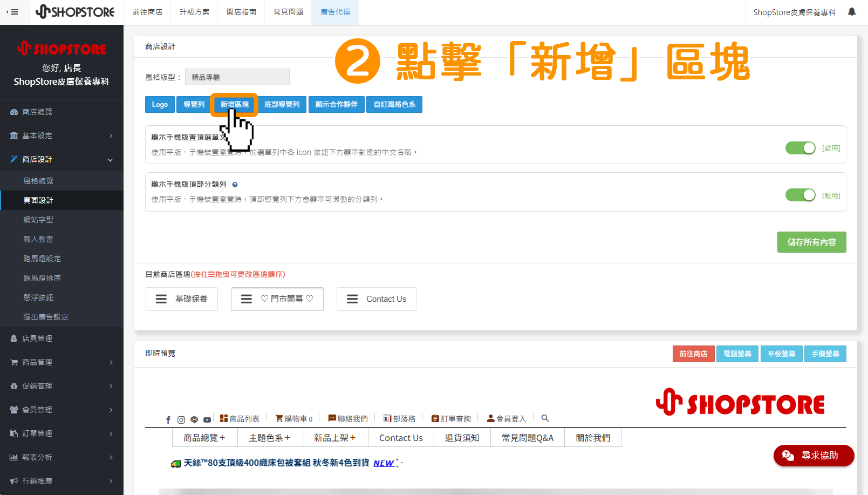
Task: Select 跑馬燈設定 in sidebar submenu
Action: (x=61, y=259)
